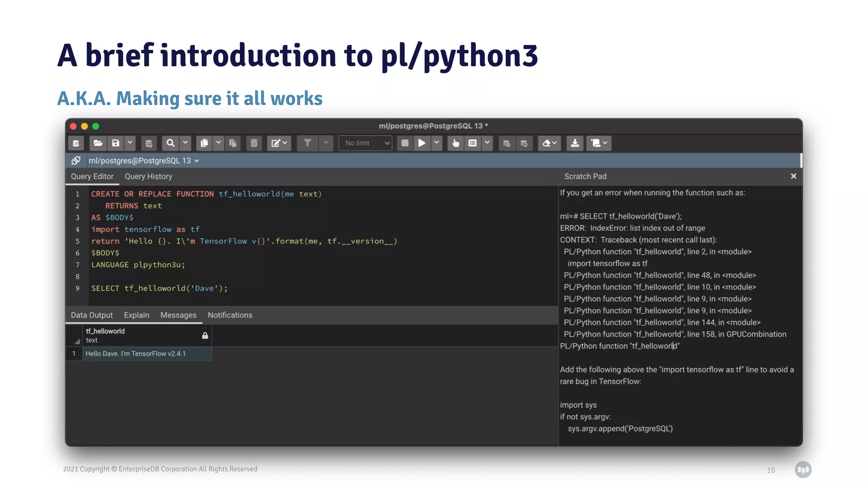868x488 pixels.
Task: Click line 1 CREATE OR REPLACE FUNCTION
Action: (206, 194)
